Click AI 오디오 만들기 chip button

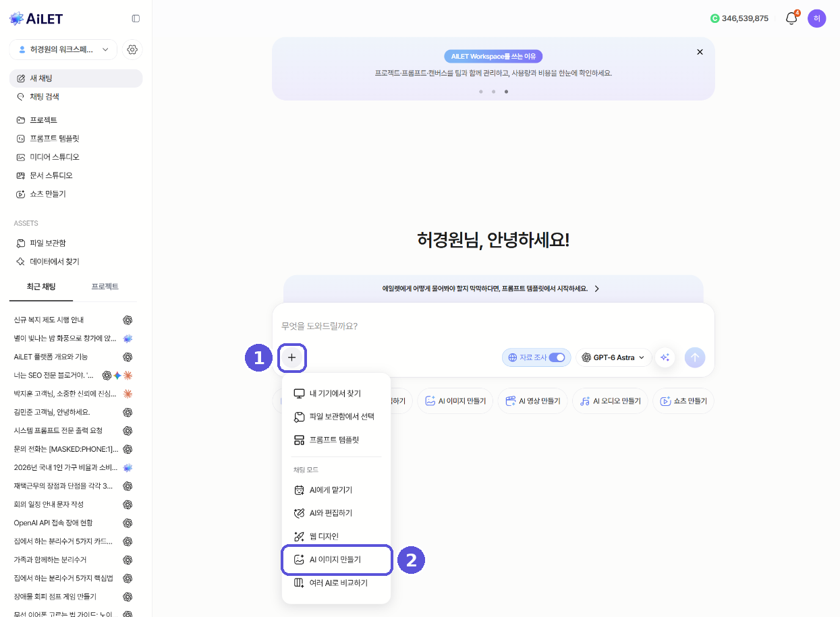(x=610, y=401)
